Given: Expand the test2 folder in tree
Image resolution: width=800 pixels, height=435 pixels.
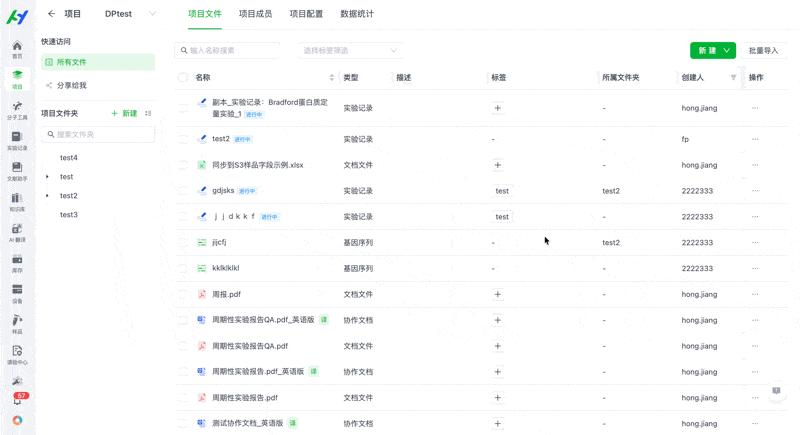Looking at the screenshot, I should [47, 196].
